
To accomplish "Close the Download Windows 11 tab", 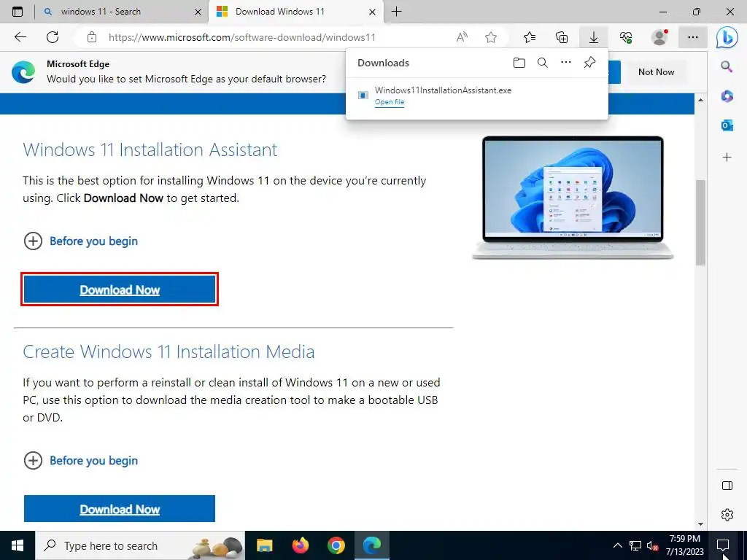I will [373, 12].
